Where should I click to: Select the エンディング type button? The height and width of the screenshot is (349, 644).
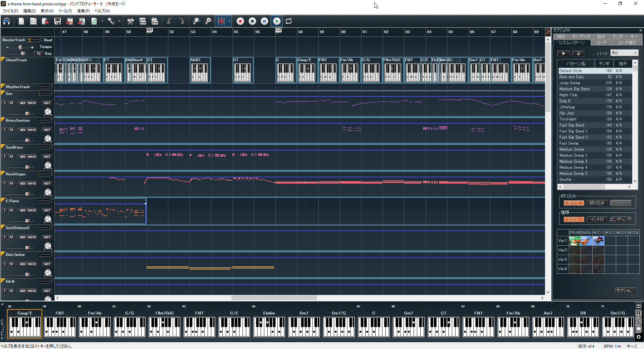[621, 219]
